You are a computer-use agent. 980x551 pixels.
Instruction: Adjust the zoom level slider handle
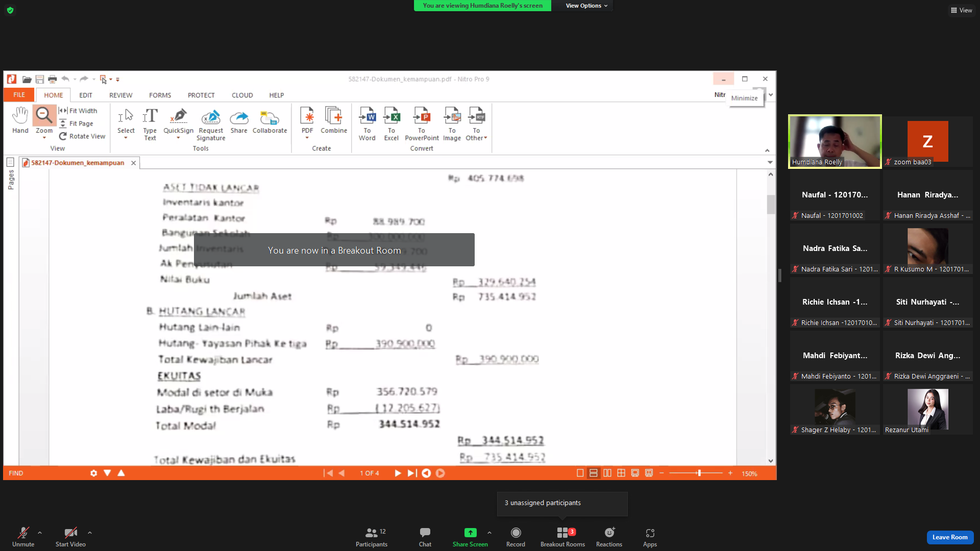[x=699, y=473]
